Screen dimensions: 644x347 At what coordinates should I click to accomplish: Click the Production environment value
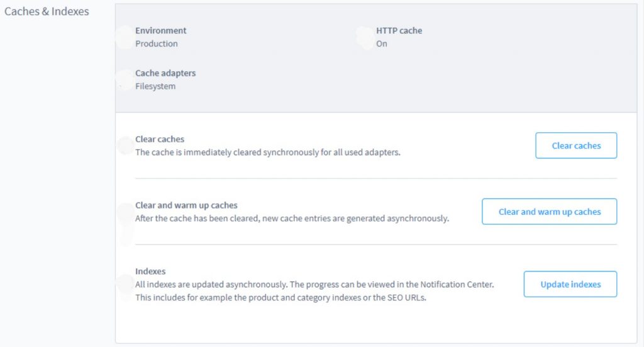point(157,43)
